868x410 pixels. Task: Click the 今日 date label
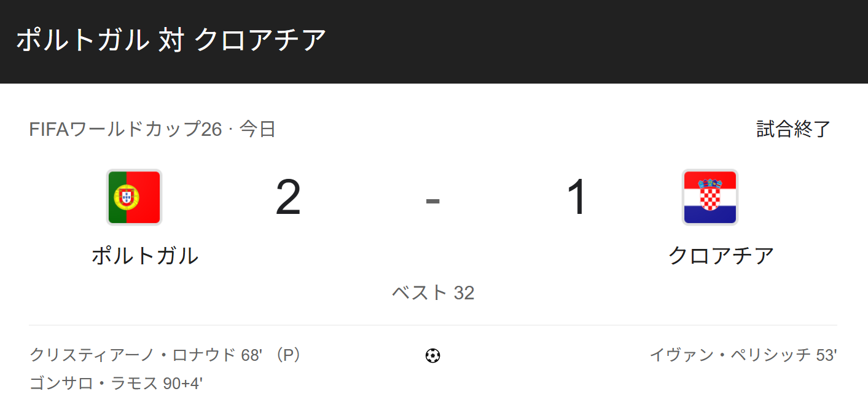pyautogui.click(x=257, y=129)
